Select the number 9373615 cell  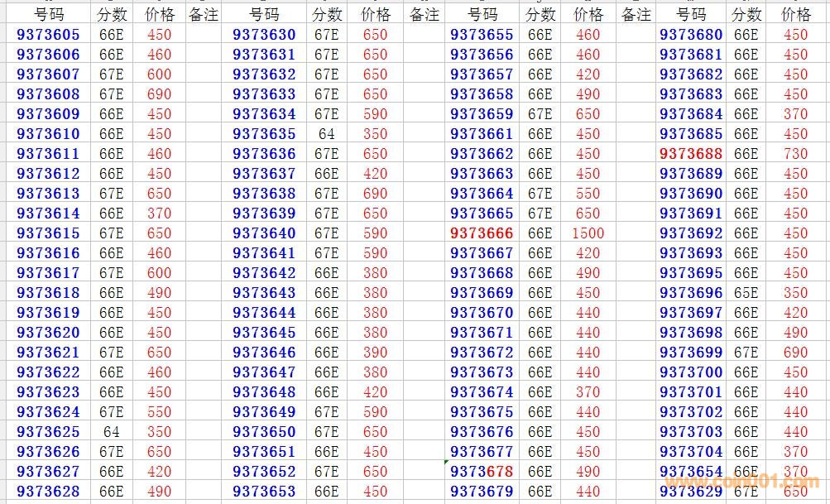[x=48, y=233]
